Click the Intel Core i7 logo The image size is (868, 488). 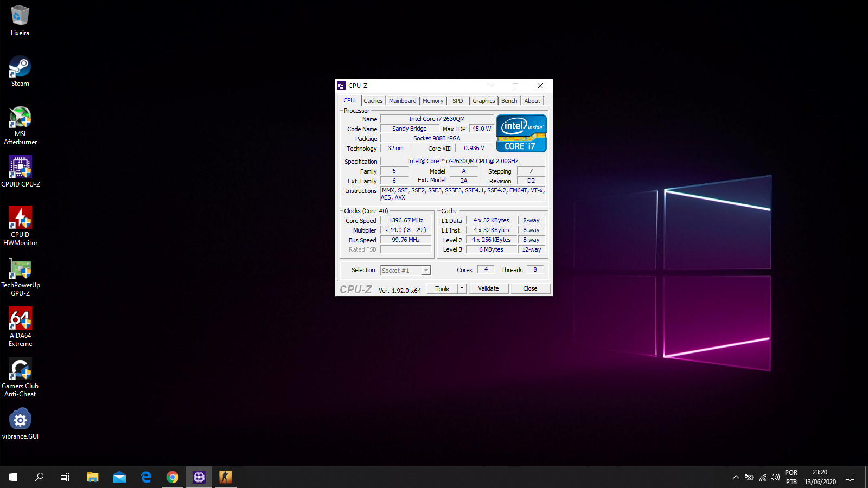pos(521,133)
